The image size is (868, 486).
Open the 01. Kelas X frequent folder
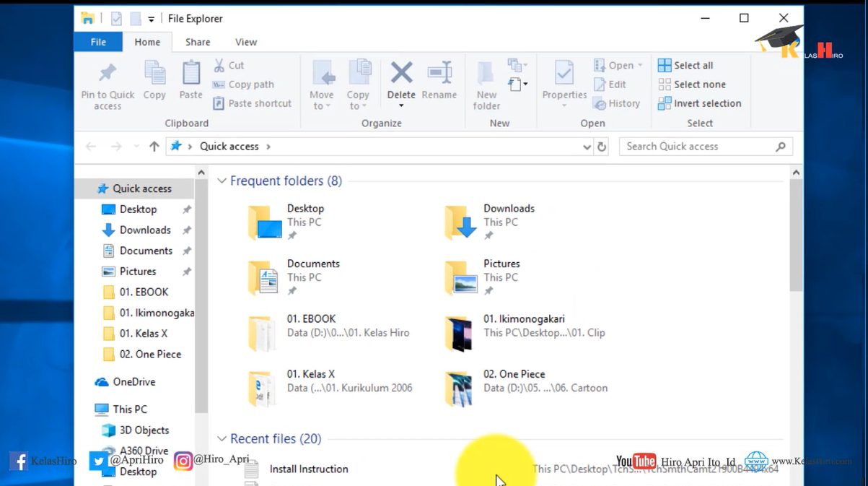pyautogui.click(x=330, y=388)
